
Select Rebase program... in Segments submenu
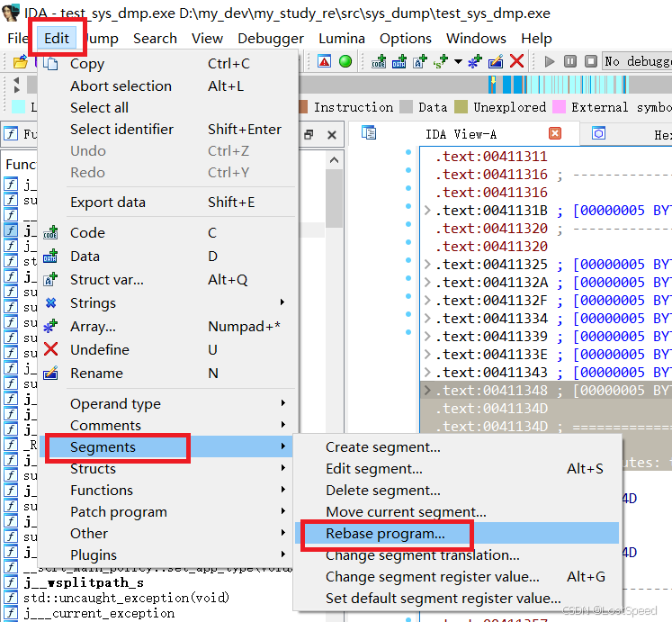(x=457, y=533)
